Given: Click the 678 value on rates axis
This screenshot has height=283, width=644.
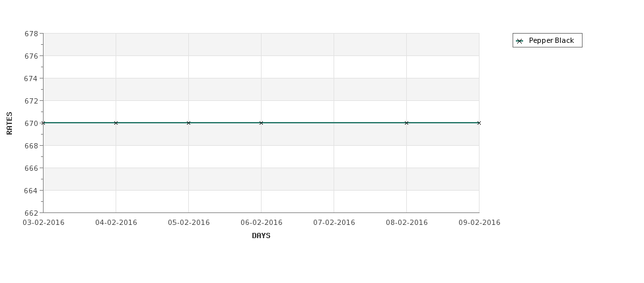Looking at the screenshot, I should pyautogui.click(x=31, y=34).
